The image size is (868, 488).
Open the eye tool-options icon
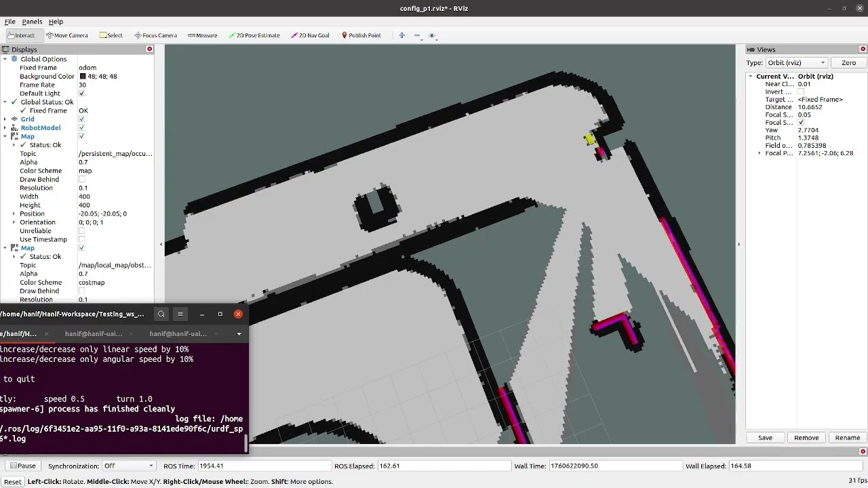pyautogui.click(x=432, y=35)
